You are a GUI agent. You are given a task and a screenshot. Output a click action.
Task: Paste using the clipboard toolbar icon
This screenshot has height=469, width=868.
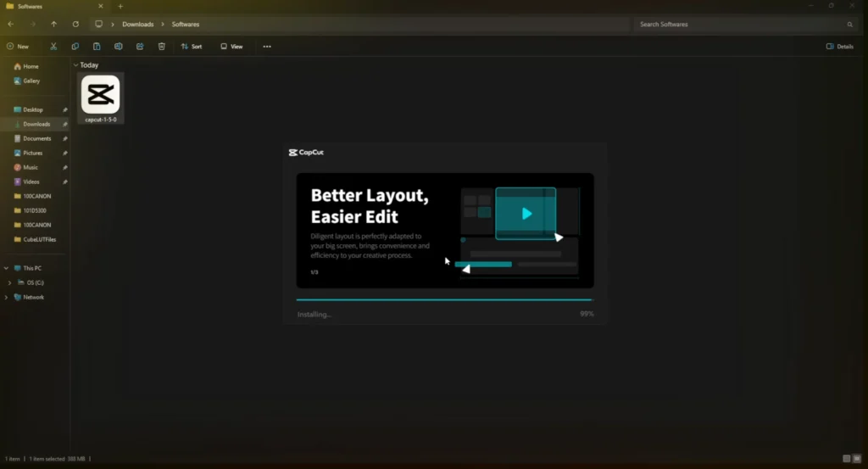click(x=97, y=47)
